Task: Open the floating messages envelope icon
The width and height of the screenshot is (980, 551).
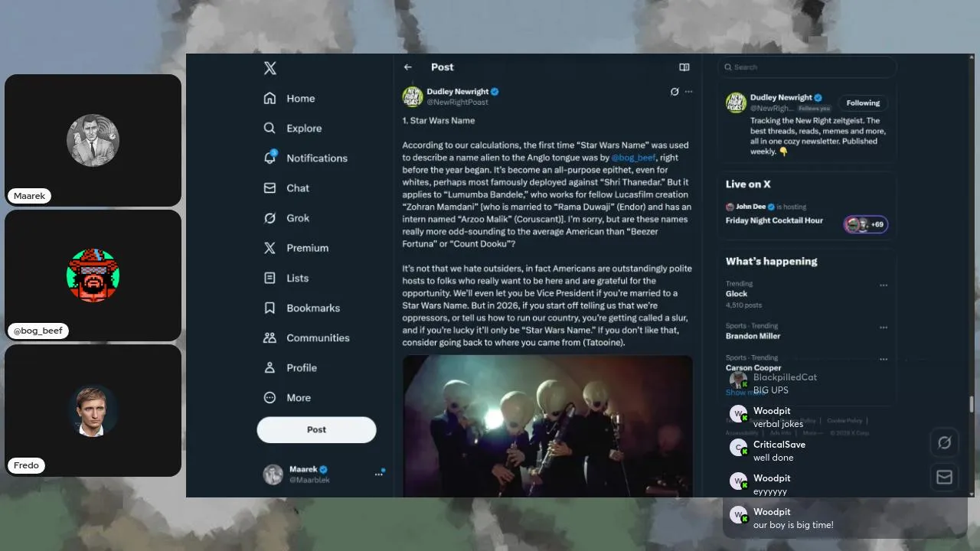Action: (944, 478)
